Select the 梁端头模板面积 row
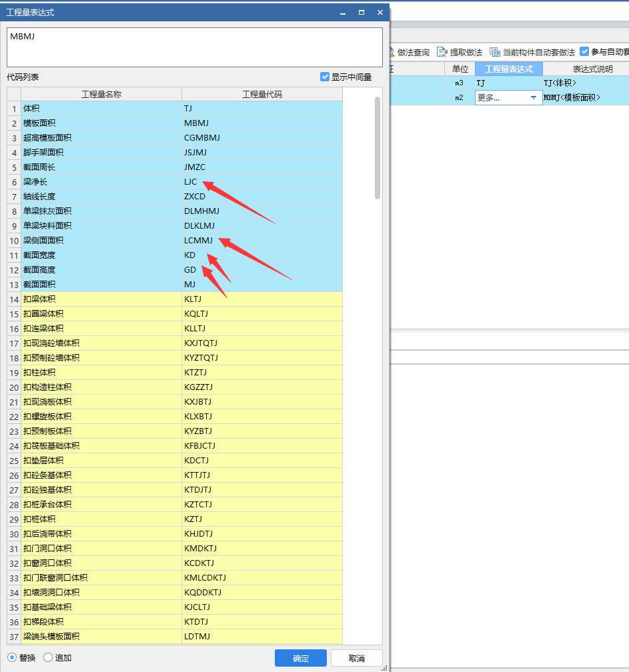This screenshot has width=629, height=672. click(x=182, y=637)
